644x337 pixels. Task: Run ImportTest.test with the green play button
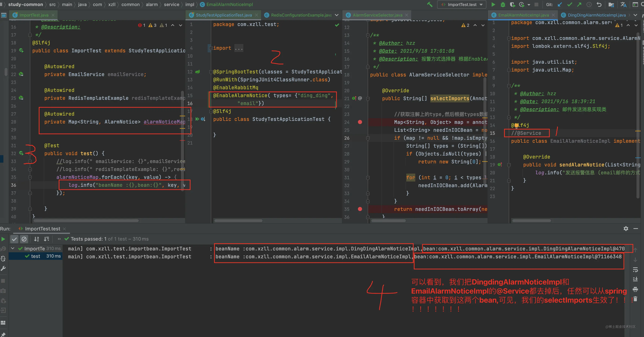(493, 4)
